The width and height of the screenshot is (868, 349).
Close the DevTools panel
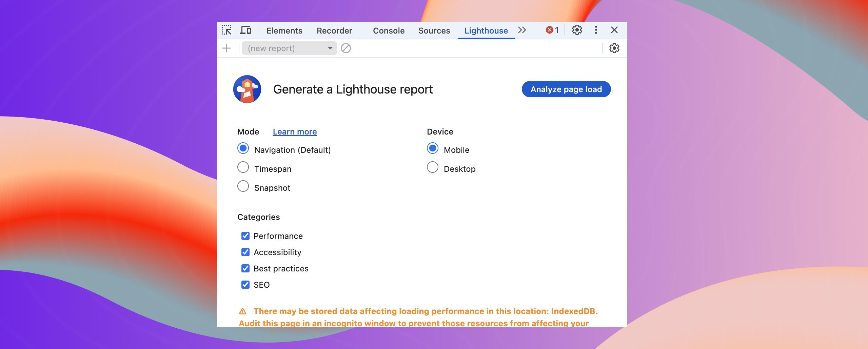click(x=614, y=30)
